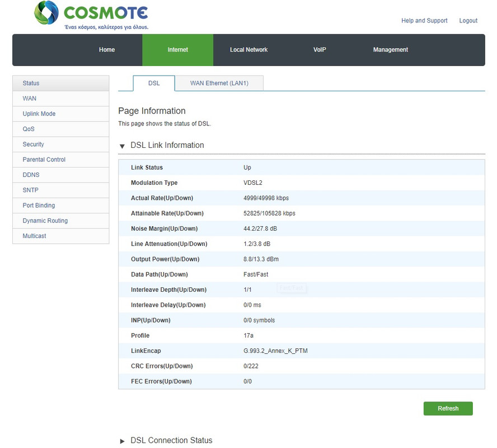Click the 'FEC Errors(Up/Down)' label
The image size is (497, 448).
tap(161, 381)
